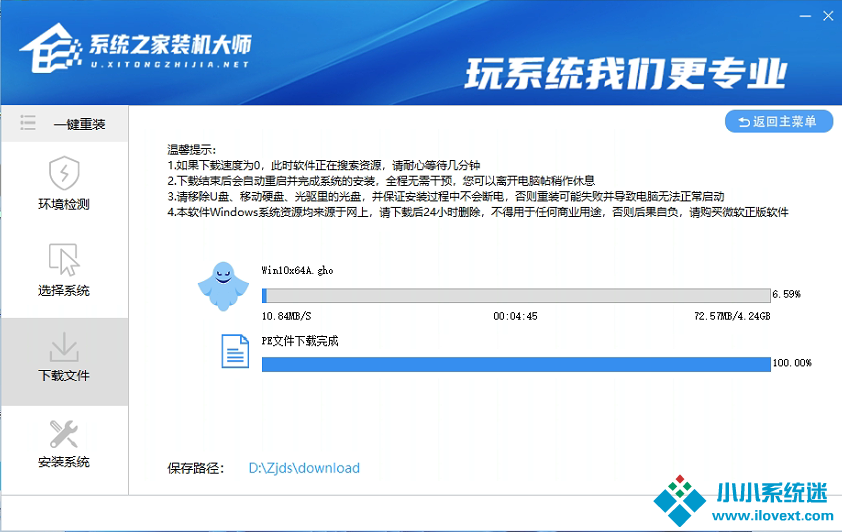
Task: Click the Win10x64A.gho file name
Action: (x=297, y=271)
